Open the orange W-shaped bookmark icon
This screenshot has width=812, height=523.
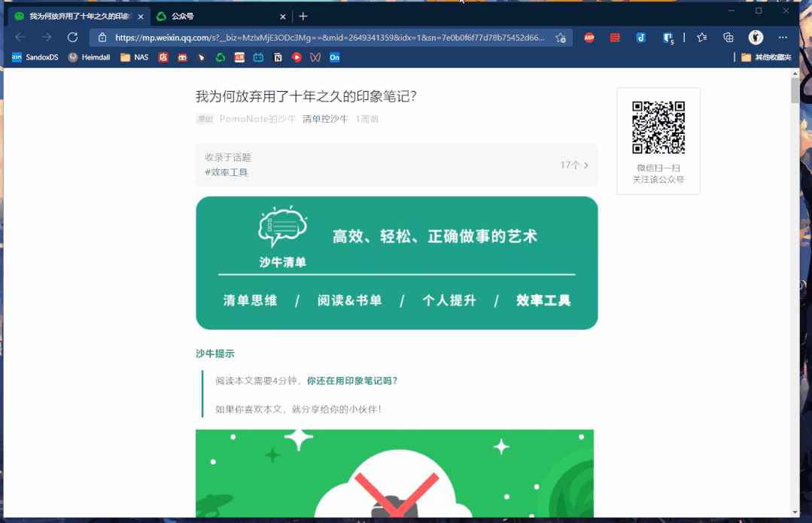[315, 57]
